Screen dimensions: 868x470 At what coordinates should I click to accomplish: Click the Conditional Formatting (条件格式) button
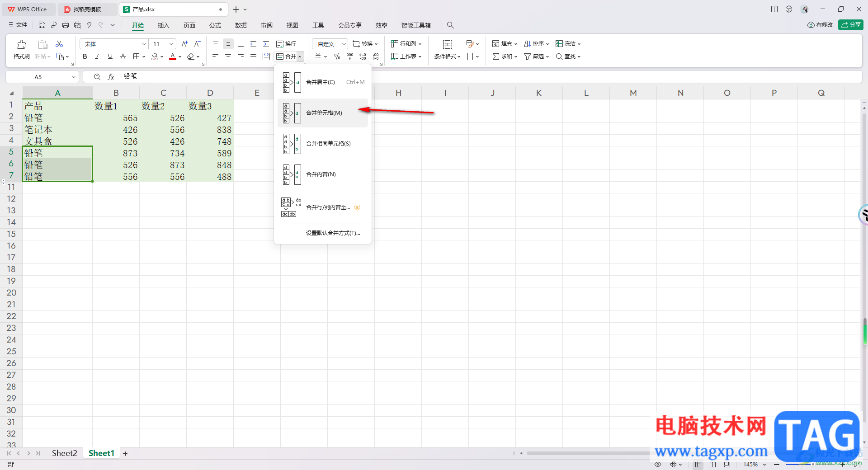click(448, 49)
